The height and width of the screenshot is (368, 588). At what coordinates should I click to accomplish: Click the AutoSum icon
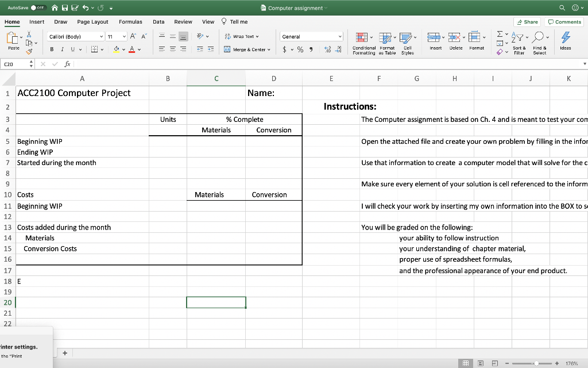click(x=500, y=34)
